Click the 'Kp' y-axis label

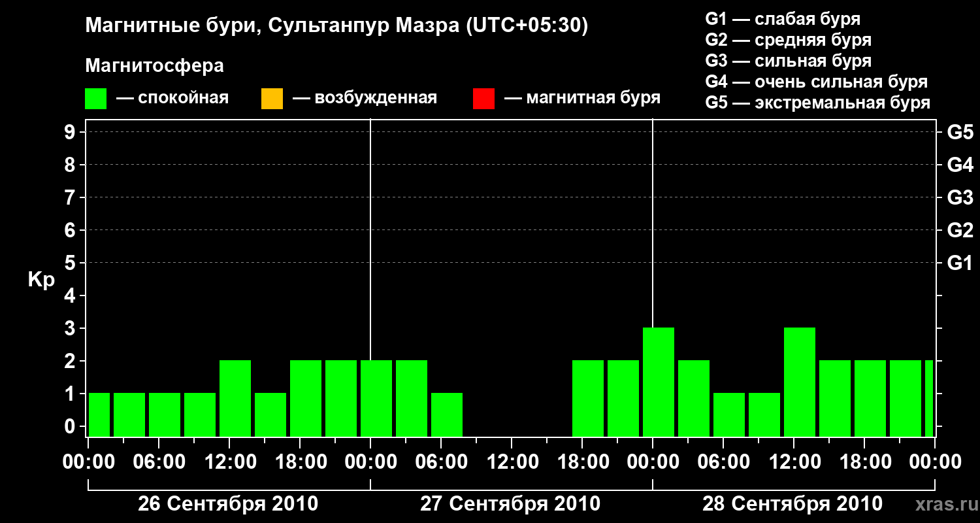coord(41,280)
